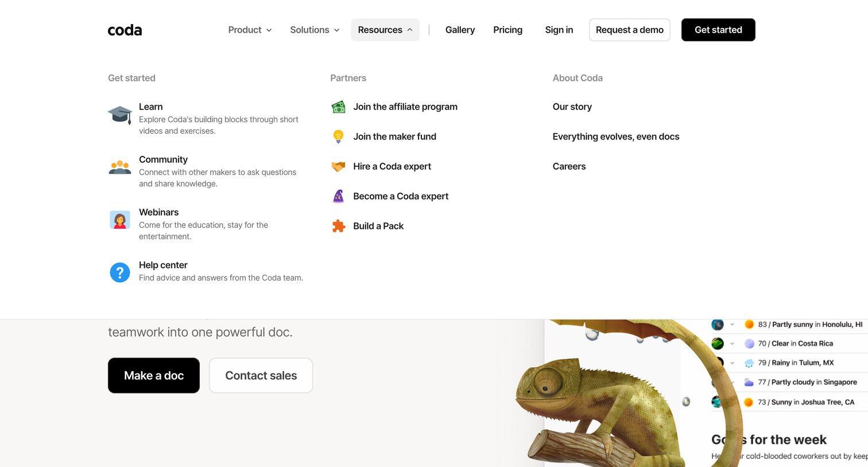Click the weather icon in Costa Rica row
This screenshot has width=868, height=467.
point(749,344)
